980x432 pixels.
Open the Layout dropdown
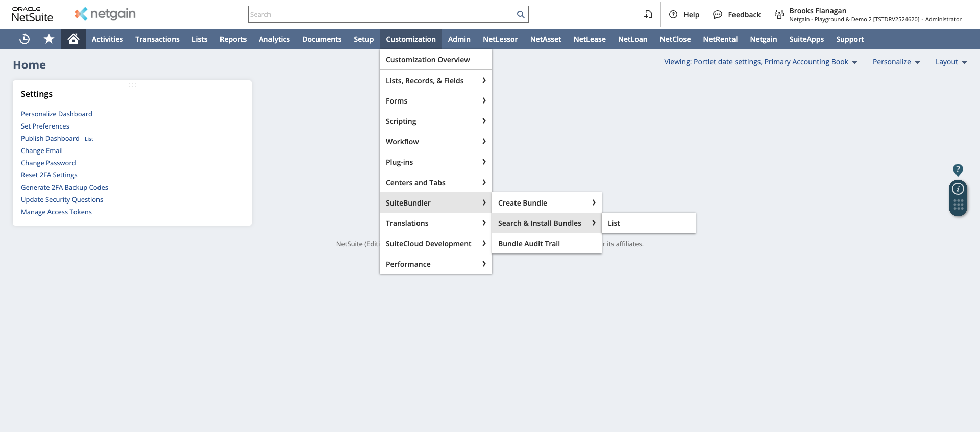pos(951,62)
